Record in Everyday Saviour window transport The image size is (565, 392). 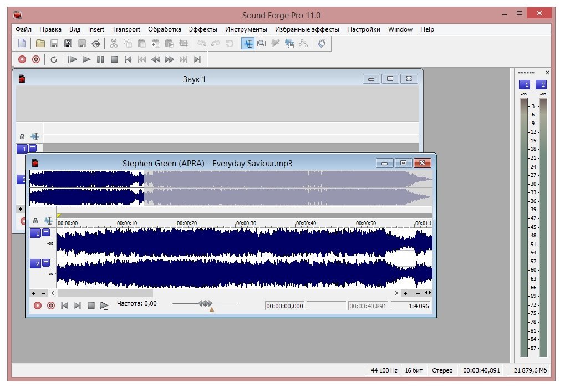tap(38, 306)
